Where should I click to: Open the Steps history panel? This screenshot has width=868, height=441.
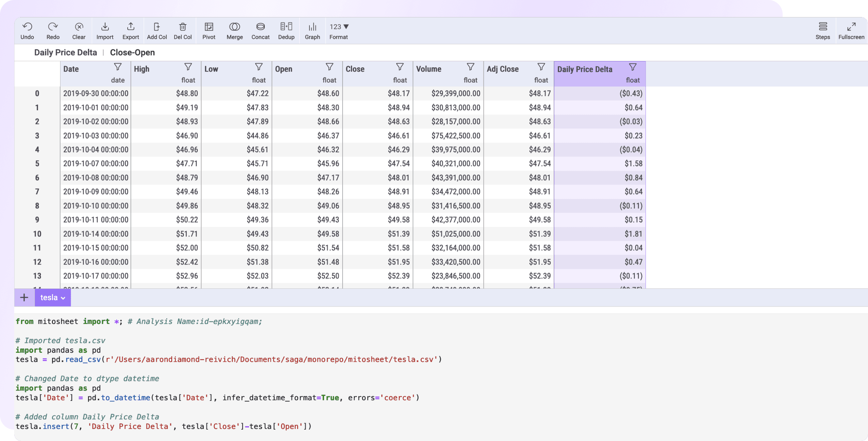[x=822, y=30]
